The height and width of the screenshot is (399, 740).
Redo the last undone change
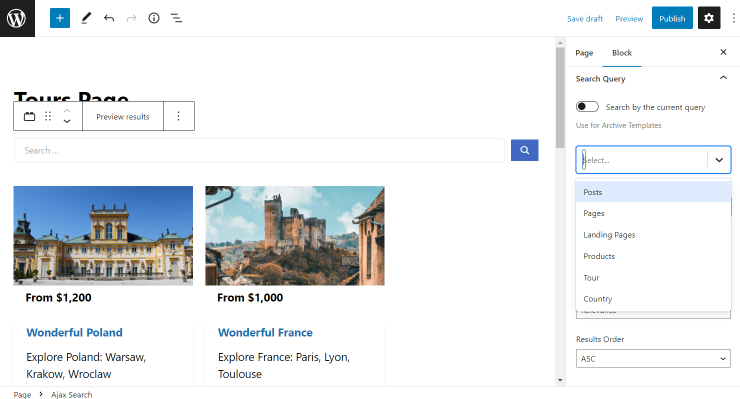tap(132, 18)
